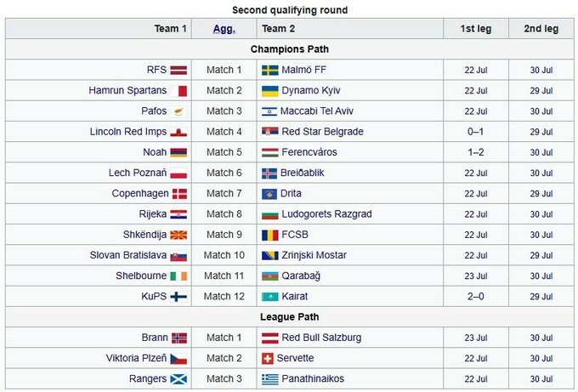Click the Ukraine flag beside Dynamo Kyiv
Viewport: 578px width, 392px height.
pos(269,90)
